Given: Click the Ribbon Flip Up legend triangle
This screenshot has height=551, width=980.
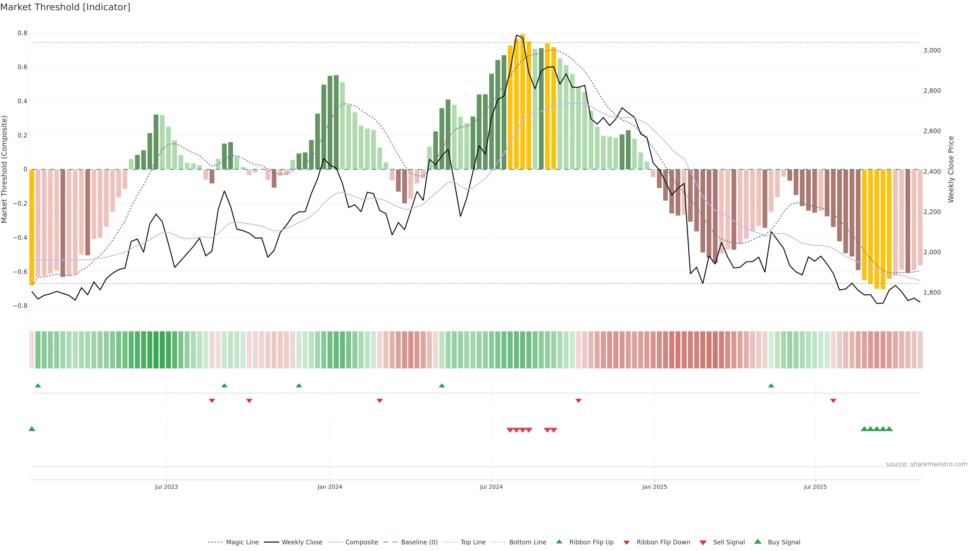Looking at the screenshot, I should [559, 542].
